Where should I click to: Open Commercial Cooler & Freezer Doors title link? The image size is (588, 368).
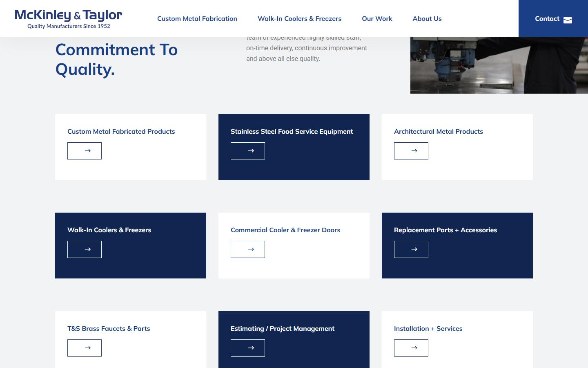click(285, 230)
